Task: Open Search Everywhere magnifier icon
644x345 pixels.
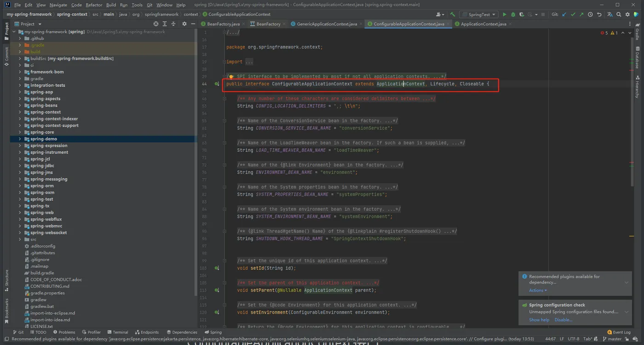Action: point(619,15)
